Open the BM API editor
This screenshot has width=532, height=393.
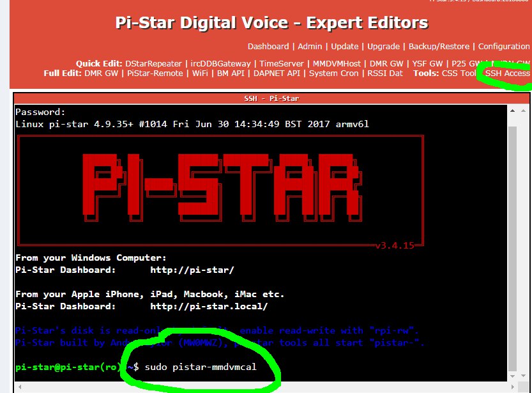click(x=231, y=73)
